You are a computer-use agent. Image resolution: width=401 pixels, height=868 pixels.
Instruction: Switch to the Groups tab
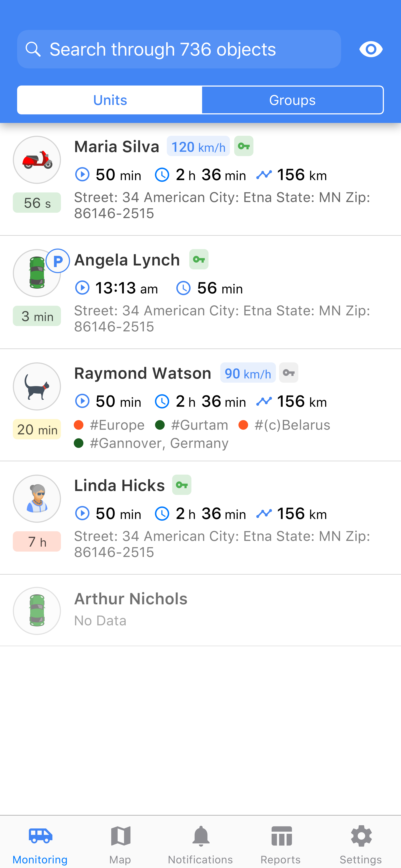tap(292, 100)
